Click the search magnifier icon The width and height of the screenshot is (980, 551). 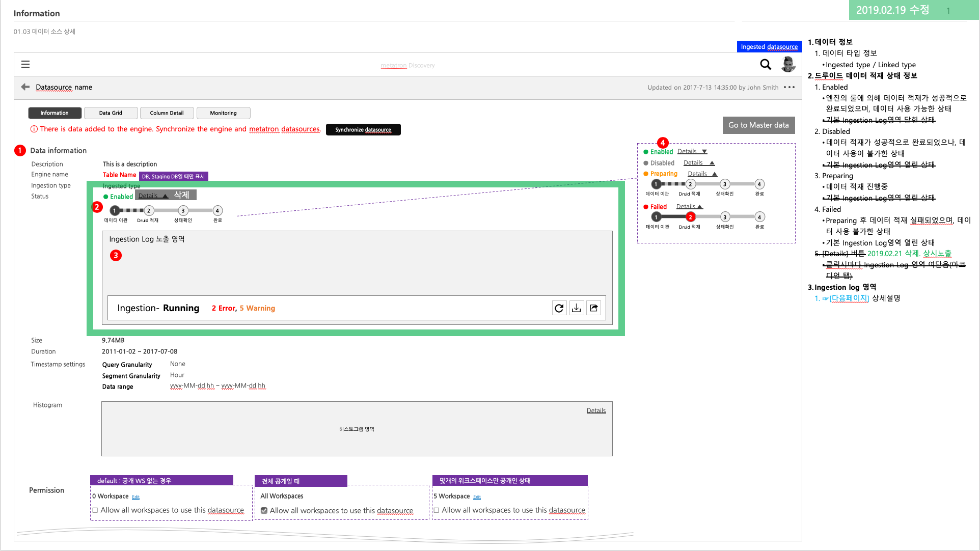(766, 64)
